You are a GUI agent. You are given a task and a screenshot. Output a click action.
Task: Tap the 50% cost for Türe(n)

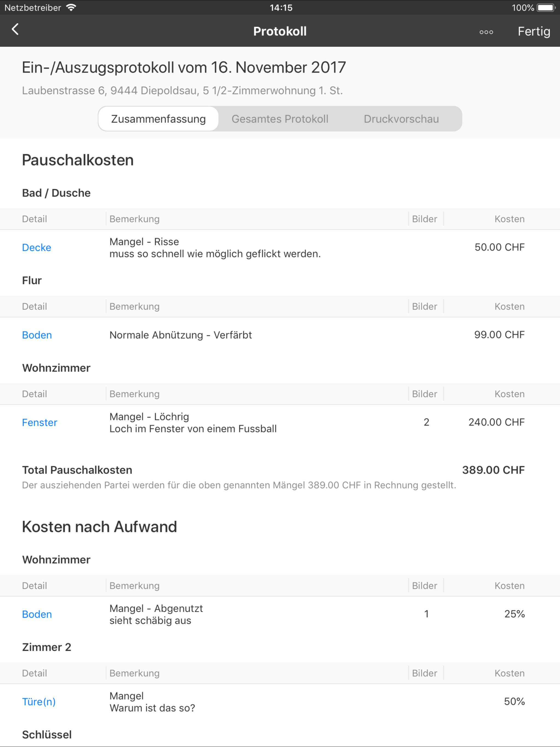[x=514, y=701]
